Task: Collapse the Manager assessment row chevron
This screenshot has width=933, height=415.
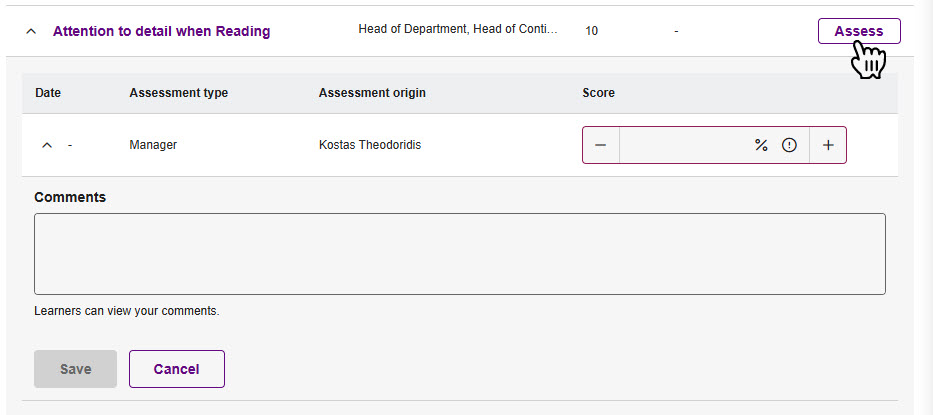Action: coord(46,145)
